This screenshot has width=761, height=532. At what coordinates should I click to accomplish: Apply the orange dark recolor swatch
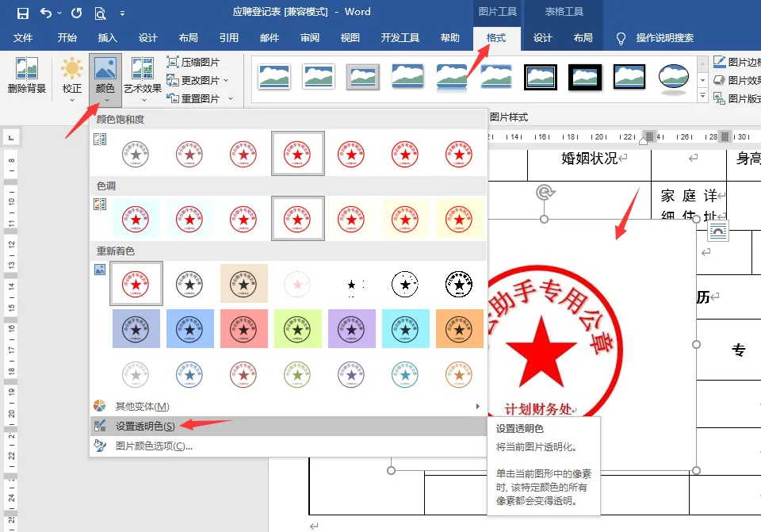(x=459, y=329)
